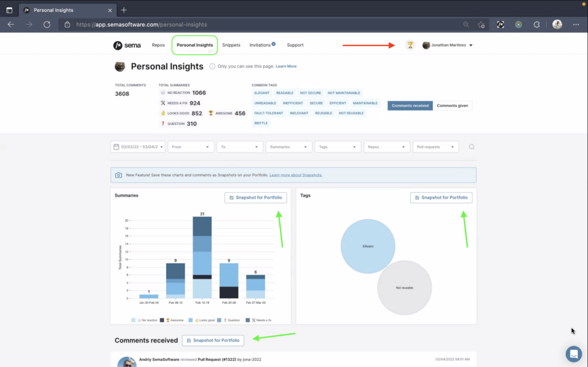Select the Personal Insights nav item

pyautogui.click(x=195, y=45)
